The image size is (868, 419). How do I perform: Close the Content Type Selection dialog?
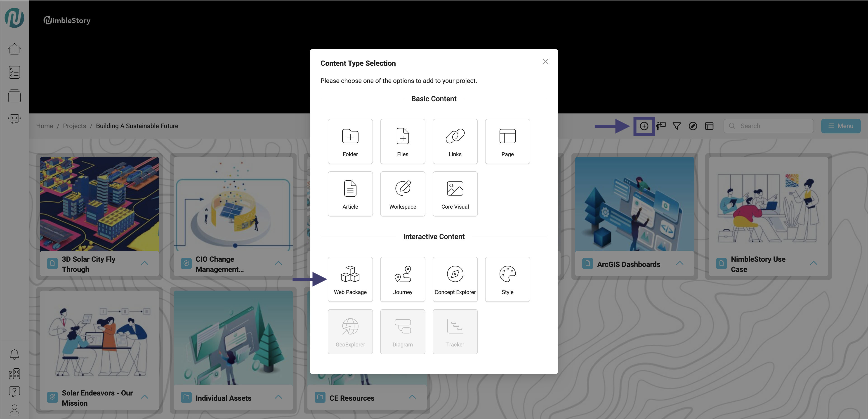click(545, 62)
